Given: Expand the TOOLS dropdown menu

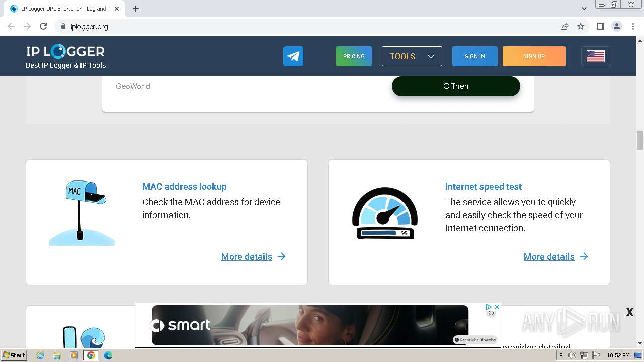Looking at the screenshot, I should click(412, 56).
